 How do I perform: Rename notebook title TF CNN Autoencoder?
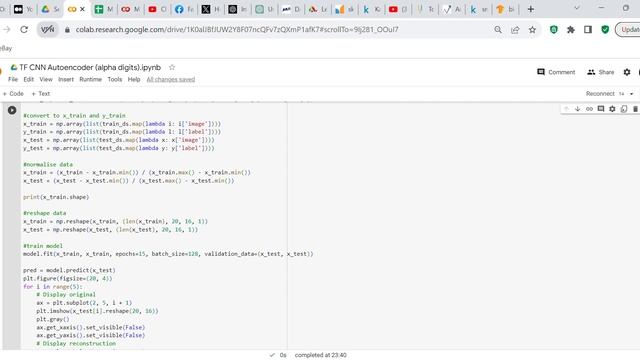pos(90,67)
